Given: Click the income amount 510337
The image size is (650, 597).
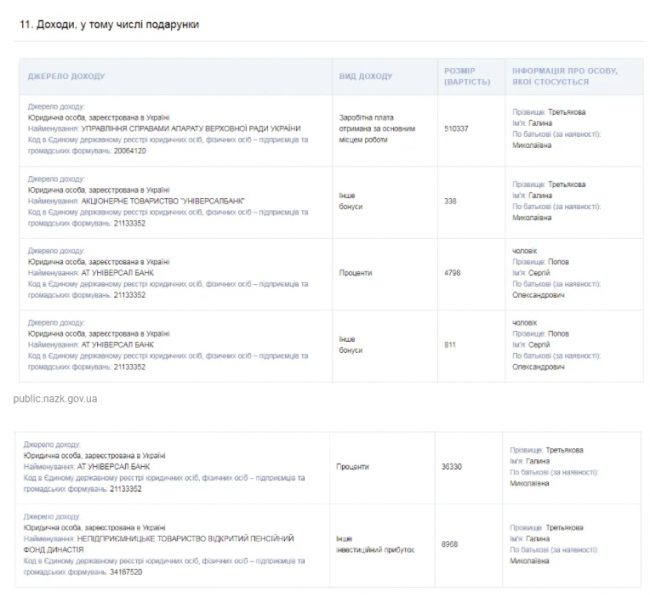Looking at the screenshot, I should 456,128.
